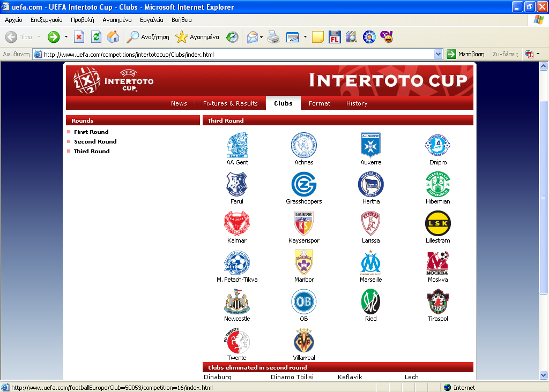Click the scrollbar down arrow
Screen dimensions: 549x392
[x=543, y=375]
